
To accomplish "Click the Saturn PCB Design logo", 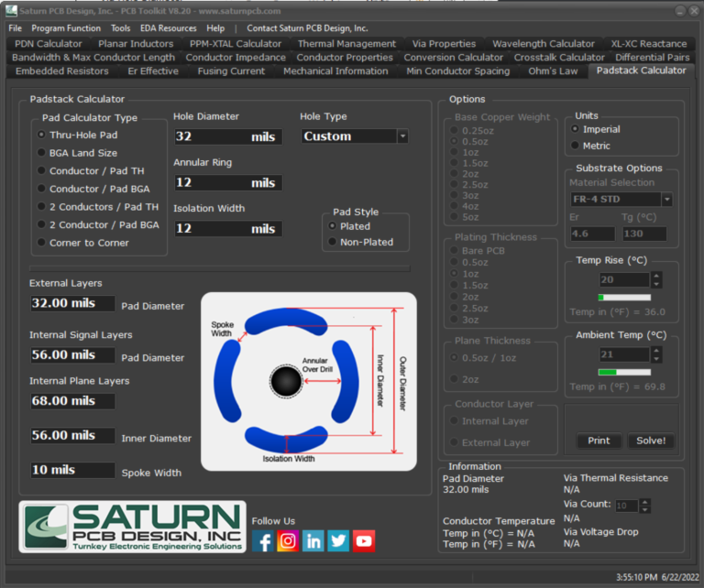I will point(133,528).
